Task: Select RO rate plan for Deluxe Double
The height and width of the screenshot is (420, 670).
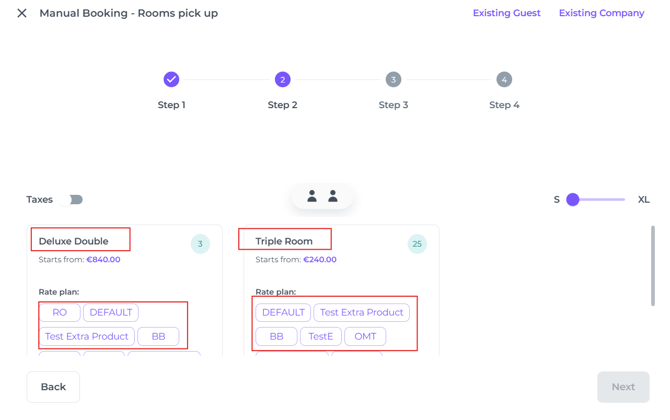Action: coord(59,312)
